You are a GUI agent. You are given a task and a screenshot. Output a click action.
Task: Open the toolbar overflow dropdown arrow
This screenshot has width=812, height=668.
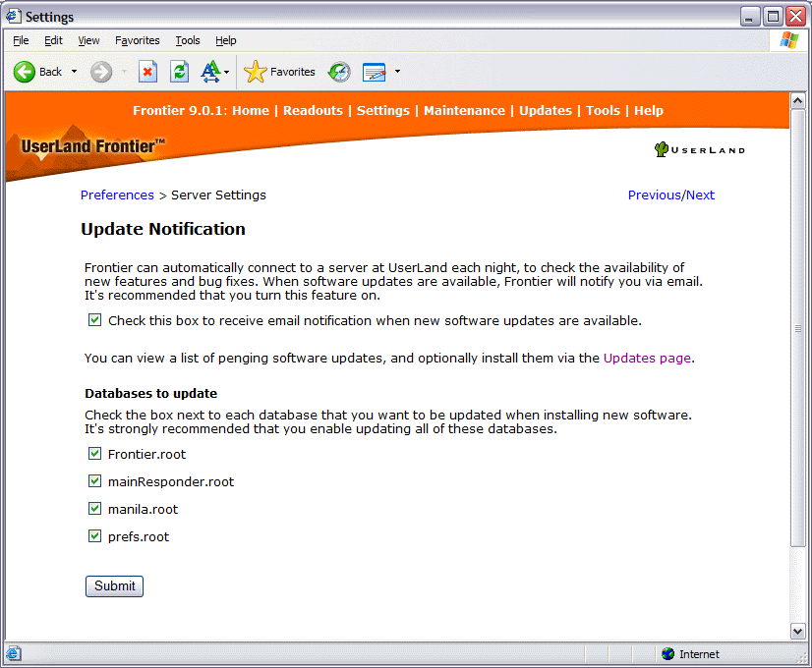(x=397, y=72)
